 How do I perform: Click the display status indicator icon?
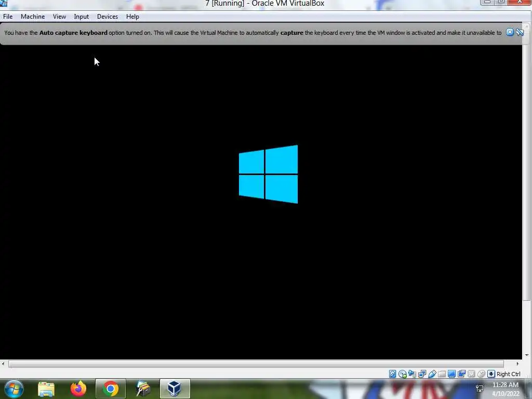[451, 374]
